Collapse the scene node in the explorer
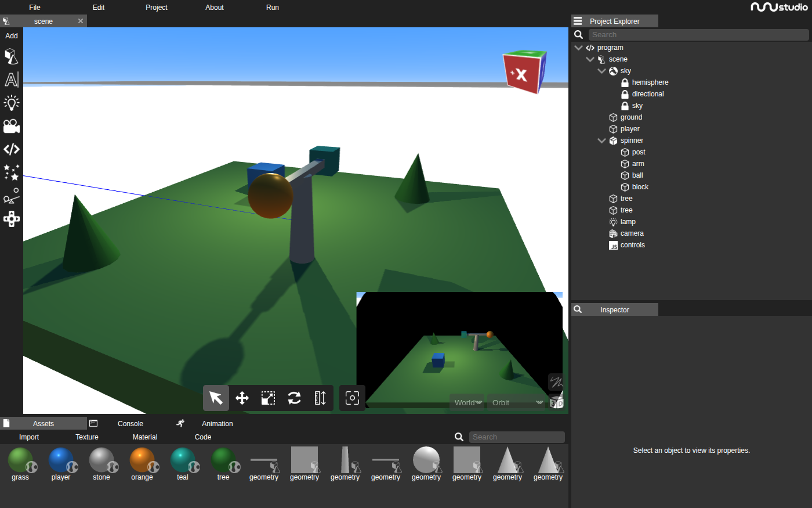Image resolution: width=812 pixels, height=508 pixels. (x=590, y=59)
